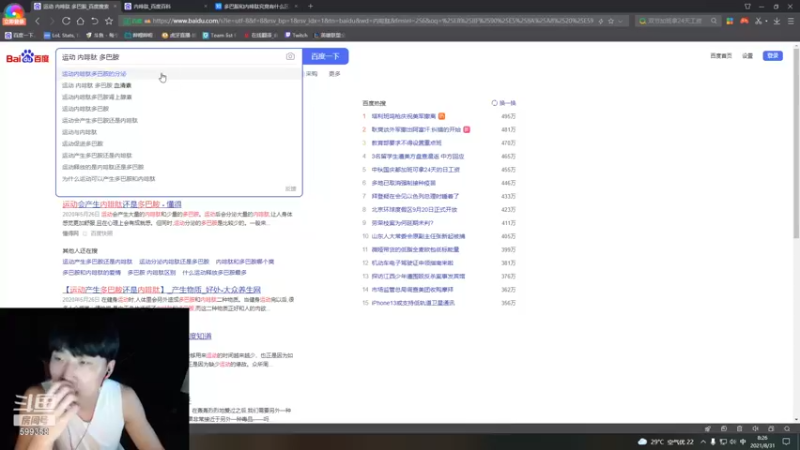Click the lightning speed-mode icon in address bar
Image resolution: width=800 pixels, height=450 pixels.
coord(601,21)
